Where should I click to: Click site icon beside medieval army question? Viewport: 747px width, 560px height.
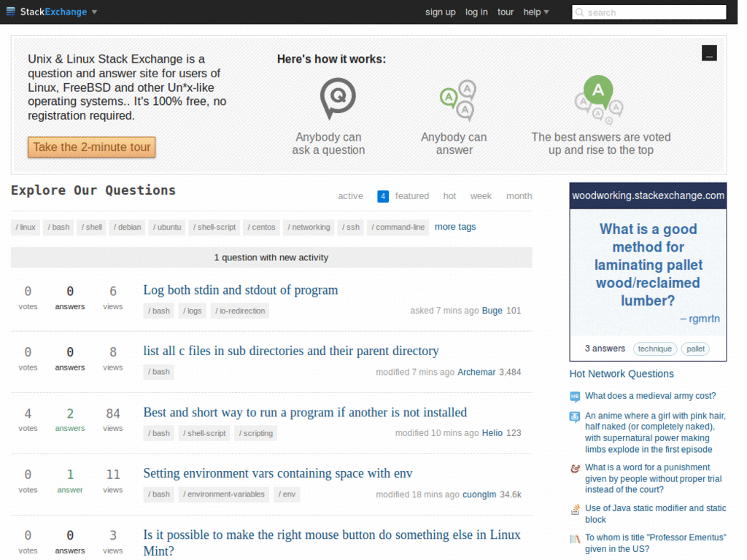pyautogui.click(x=575, y=396)
